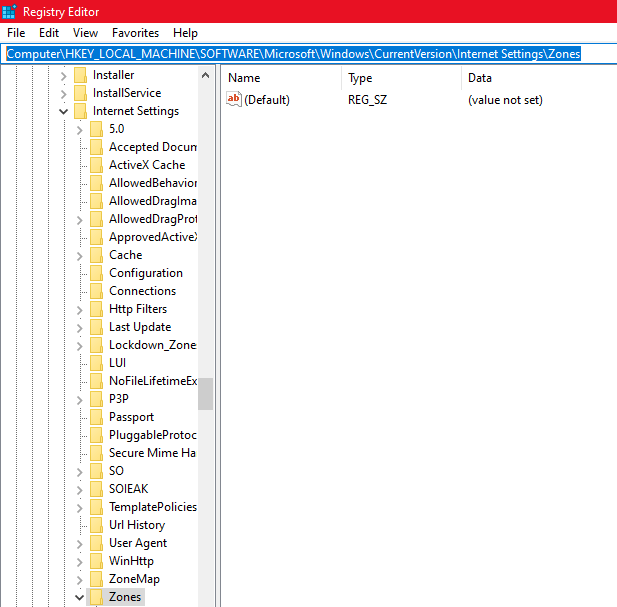Click the ab string icon of (Default) value

pyautogui.click(x=234, y=99)
